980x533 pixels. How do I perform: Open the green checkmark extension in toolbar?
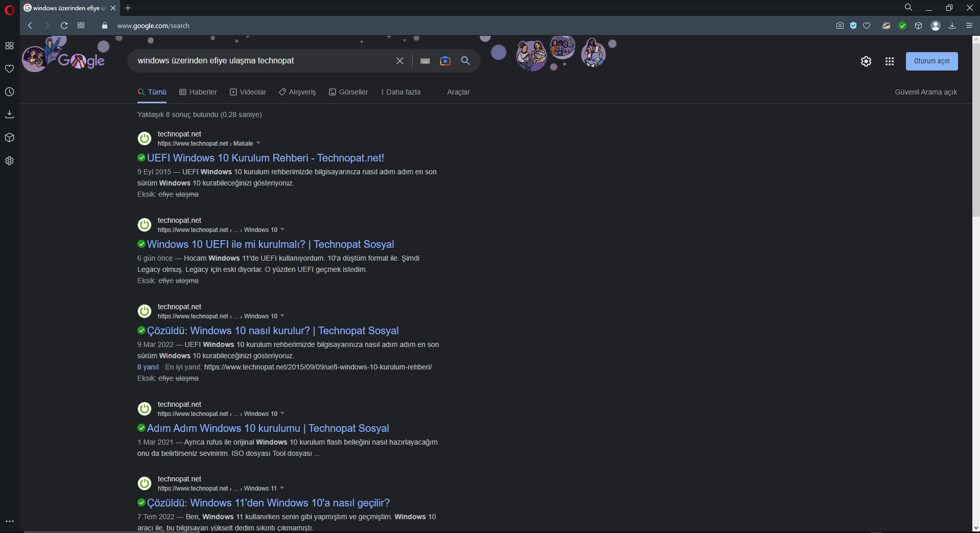[x=902, y=26]
